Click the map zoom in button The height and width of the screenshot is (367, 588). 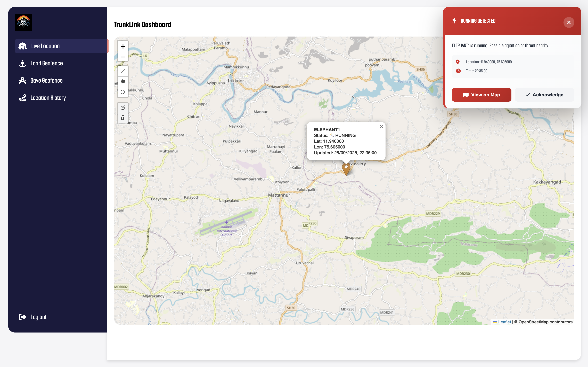(x=123, y=46)
